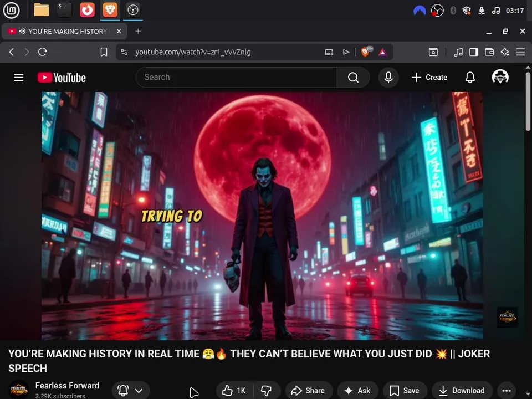Mute the tab via speaker icon
The image size is (532, 399).
coord(22,31)
